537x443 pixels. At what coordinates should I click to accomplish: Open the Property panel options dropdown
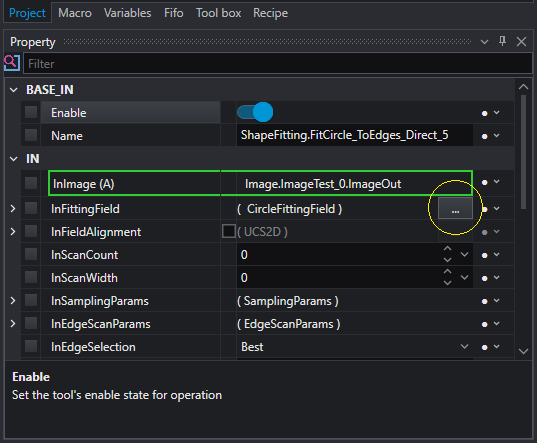pos(484,42)
